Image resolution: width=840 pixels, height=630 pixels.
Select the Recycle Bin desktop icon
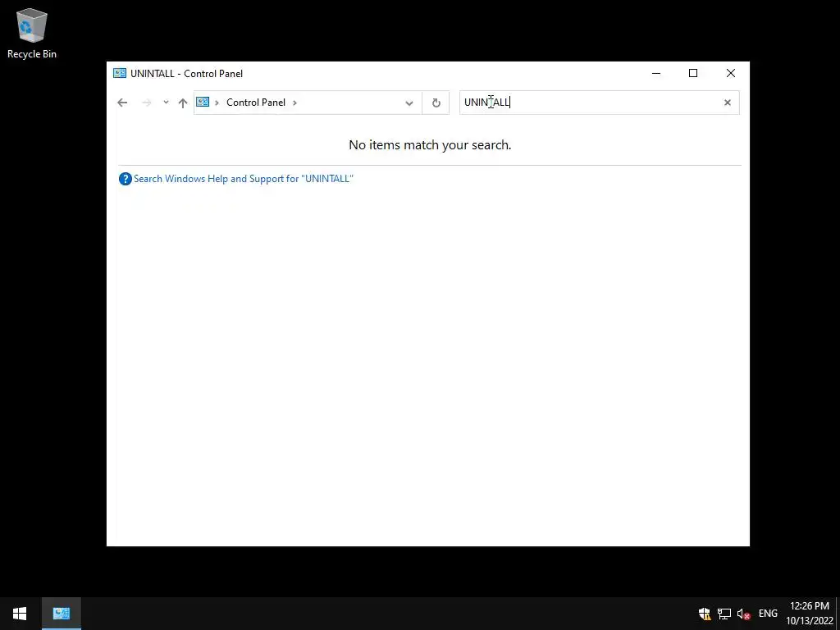[32, 33]
